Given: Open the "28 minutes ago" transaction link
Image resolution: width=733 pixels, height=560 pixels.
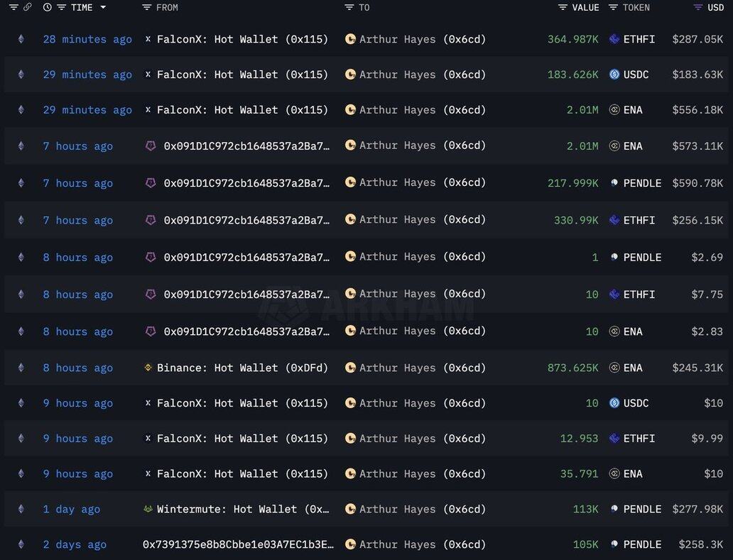Looking at the screenshot, I should [87, 39].
